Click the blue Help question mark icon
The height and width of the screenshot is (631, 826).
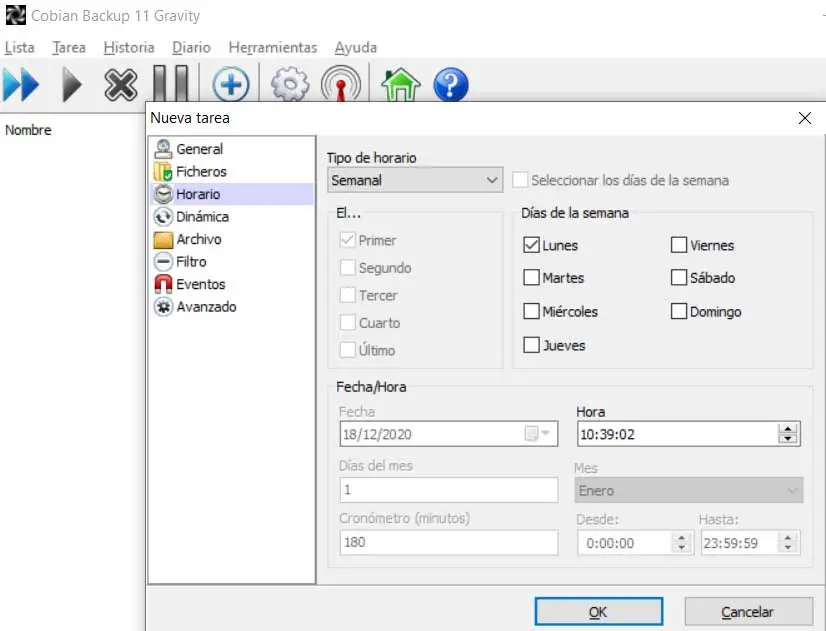(x=450, y=84)
